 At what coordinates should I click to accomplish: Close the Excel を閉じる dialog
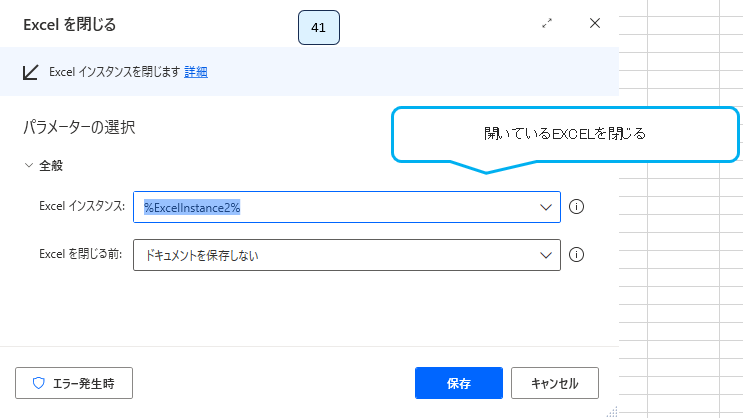click(x=595, y=23)
